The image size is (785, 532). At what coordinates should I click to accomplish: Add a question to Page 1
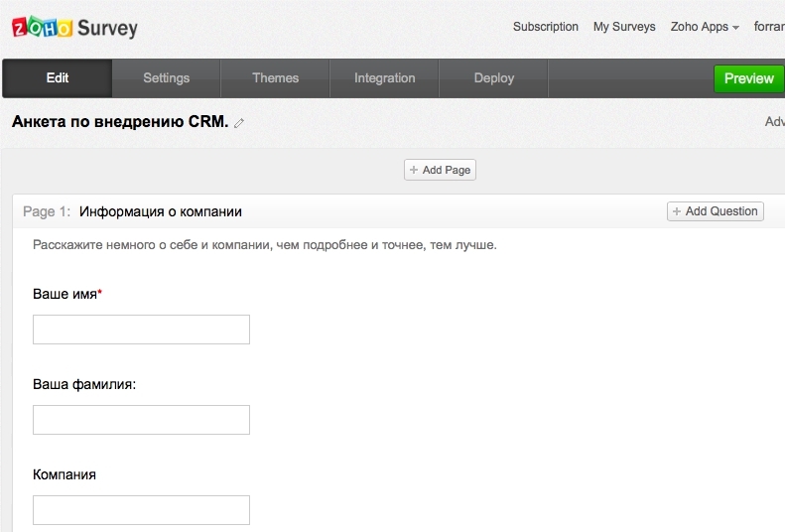click(x=716, y=211)
